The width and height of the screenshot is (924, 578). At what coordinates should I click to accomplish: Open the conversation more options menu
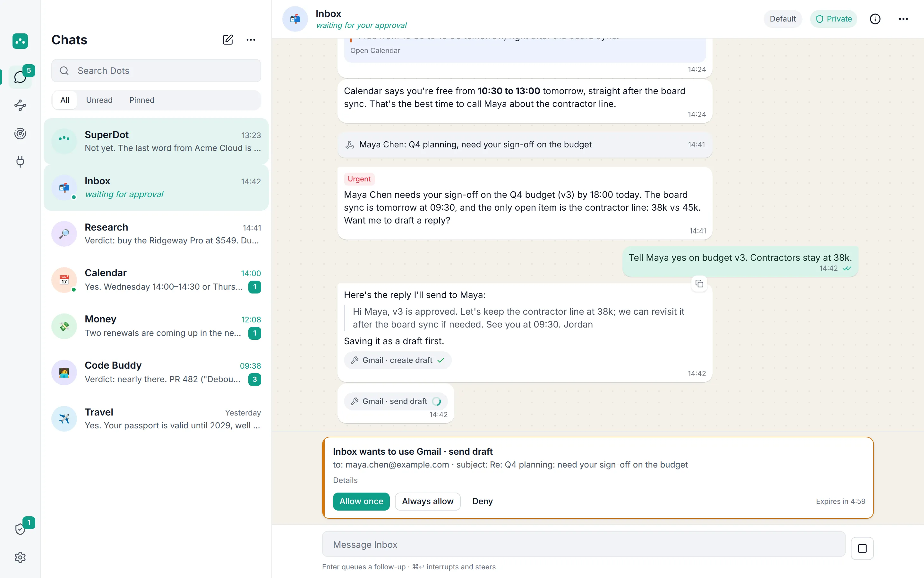[x=903, y=19]
